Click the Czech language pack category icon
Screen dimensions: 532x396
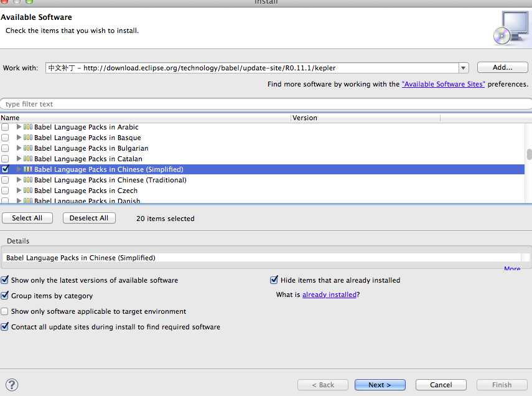(28, 190)
